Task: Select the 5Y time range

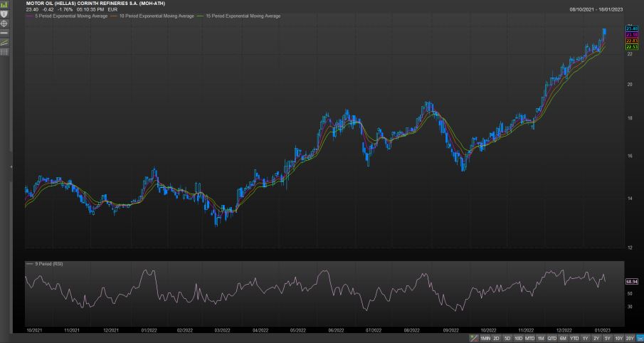Action: [x=607, y=338]
